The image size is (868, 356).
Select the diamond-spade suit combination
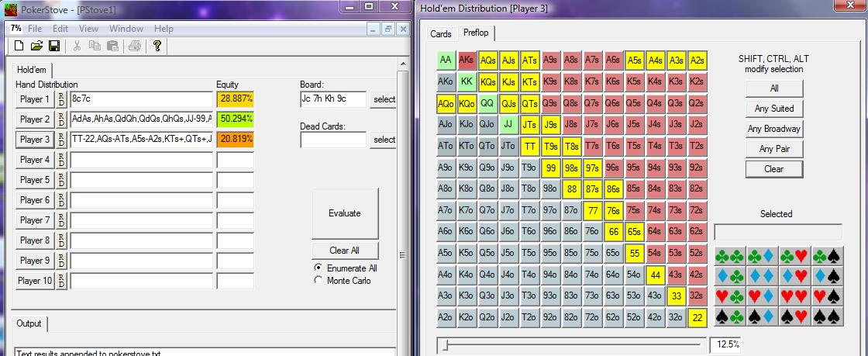pos(828,275)
